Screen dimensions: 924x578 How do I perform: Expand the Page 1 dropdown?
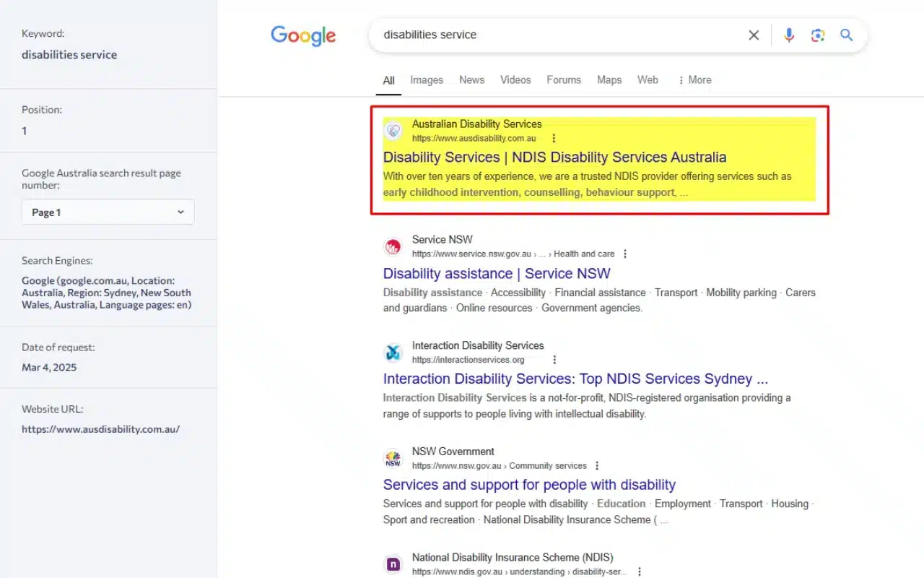(108, 212)
